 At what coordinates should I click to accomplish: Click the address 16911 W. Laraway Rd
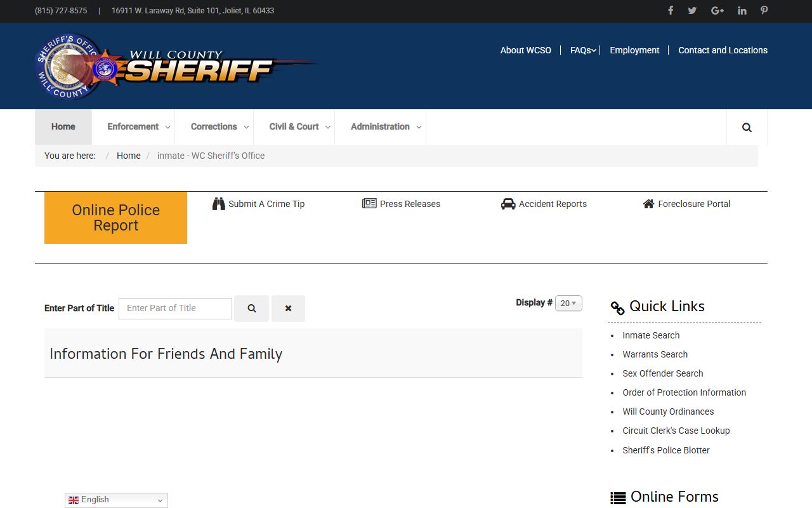tap(193, 11)
